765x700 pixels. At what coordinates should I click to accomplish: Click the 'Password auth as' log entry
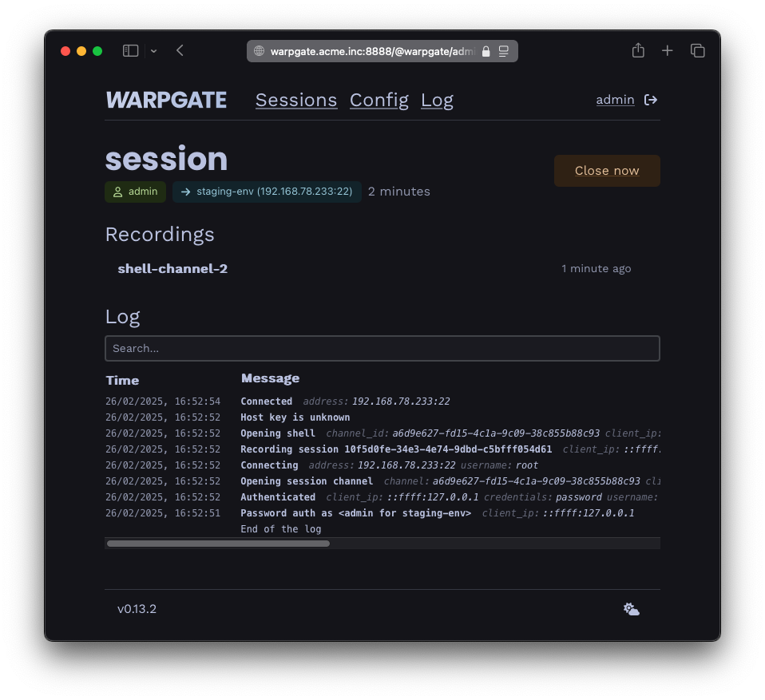355,513
